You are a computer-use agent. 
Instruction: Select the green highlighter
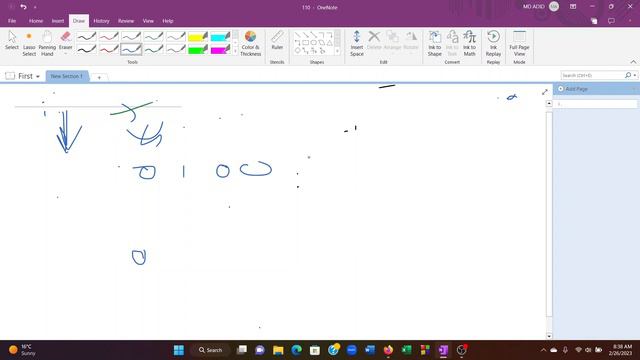[198, 49]
